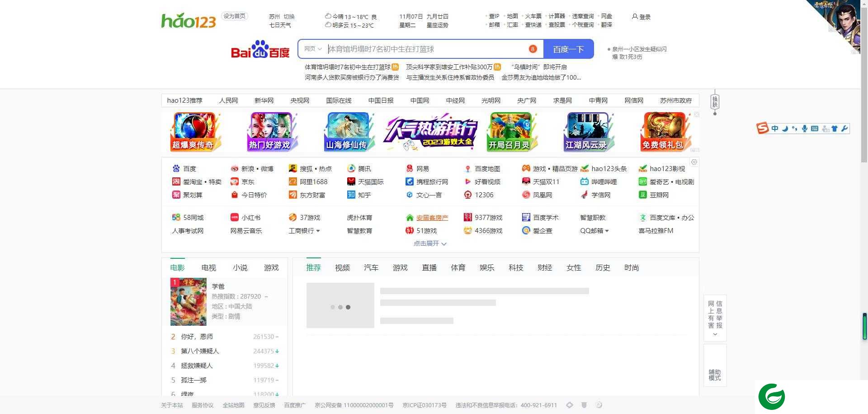Open the 网页 search type dropdown
The image size is (868, 414).
313,49
